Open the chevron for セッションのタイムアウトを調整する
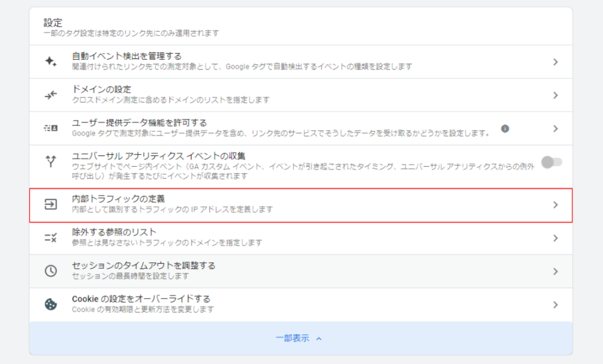 click(x=555, y=272)
